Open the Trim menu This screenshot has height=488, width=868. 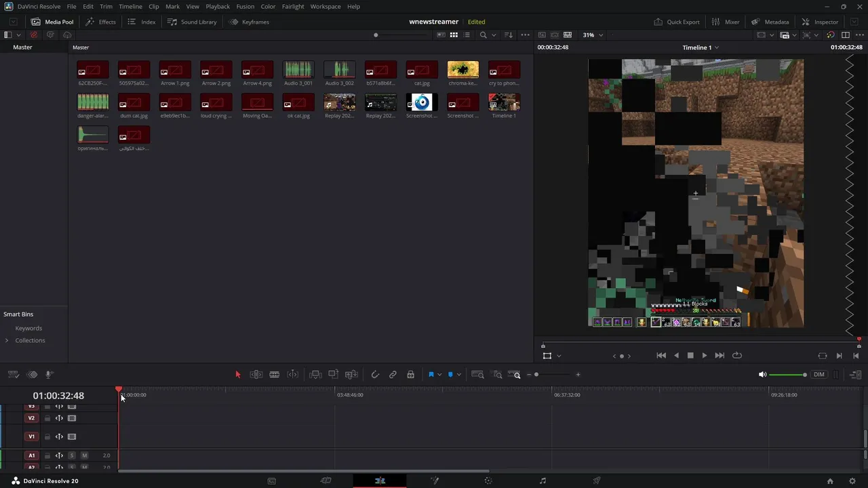[x=106, y=6]
